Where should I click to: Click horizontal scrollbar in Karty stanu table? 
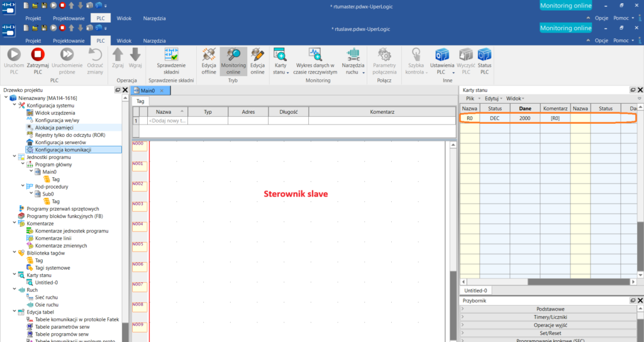coord(579,282)
